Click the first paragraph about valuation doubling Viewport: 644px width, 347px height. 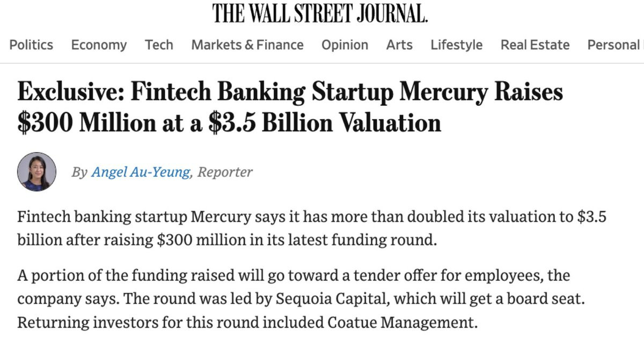point(312,228)
